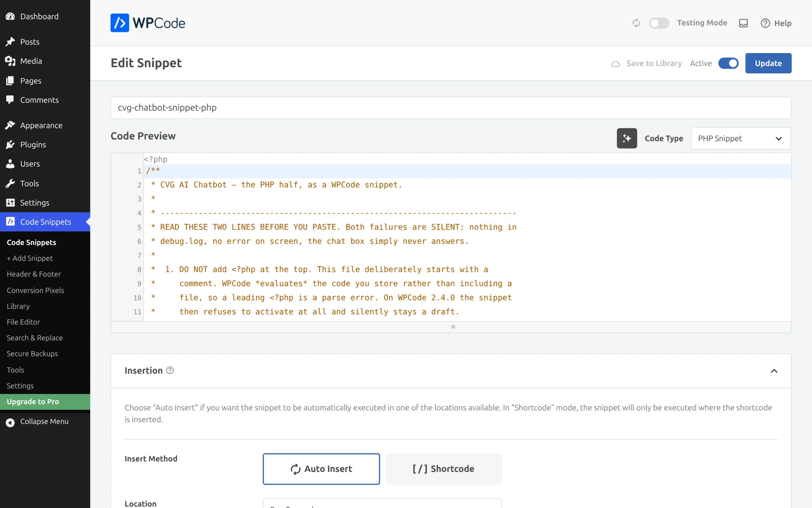812x508 pixels.
Task: Click the Comments bubble icon
Action: [x=10, y=99]
